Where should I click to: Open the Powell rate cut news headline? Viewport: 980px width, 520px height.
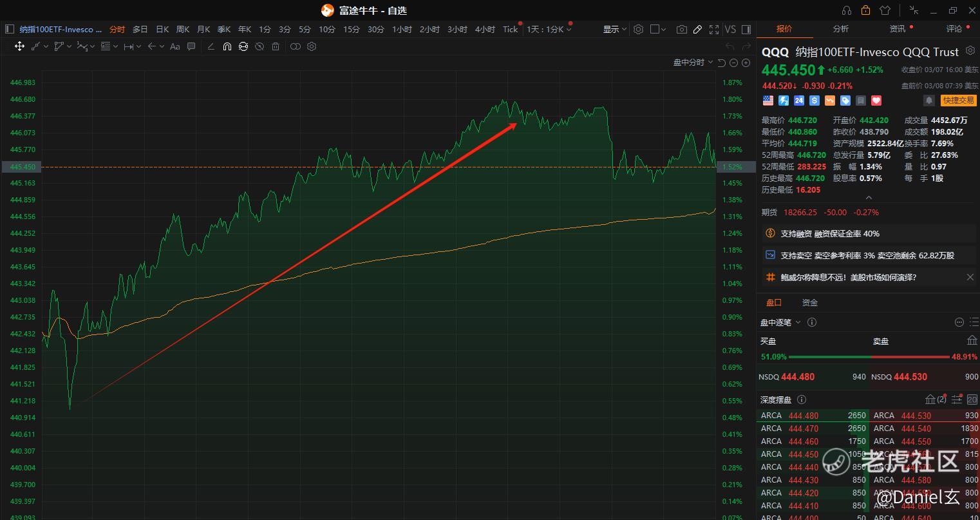(x=849, y=277)
